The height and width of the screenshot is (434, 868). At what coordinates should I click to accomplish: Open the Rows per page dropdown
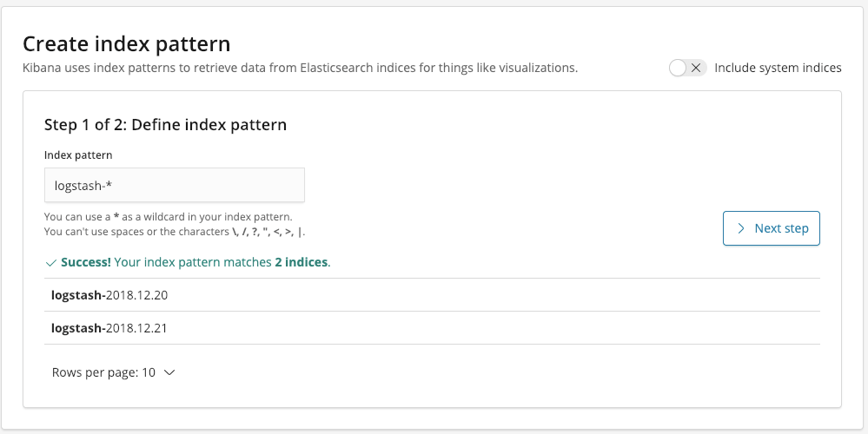tap(114, 372)
